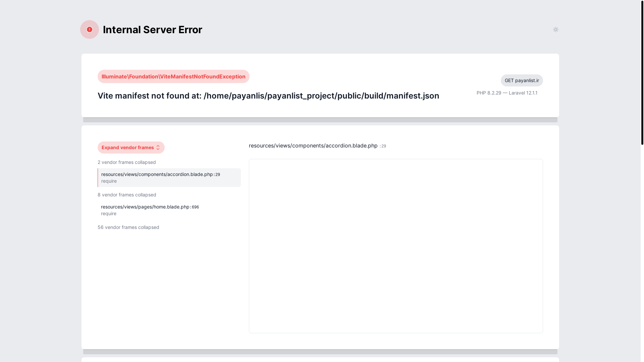Click the empty code preview panel
This screenshot has height=362, width=644.
point(396,246)
